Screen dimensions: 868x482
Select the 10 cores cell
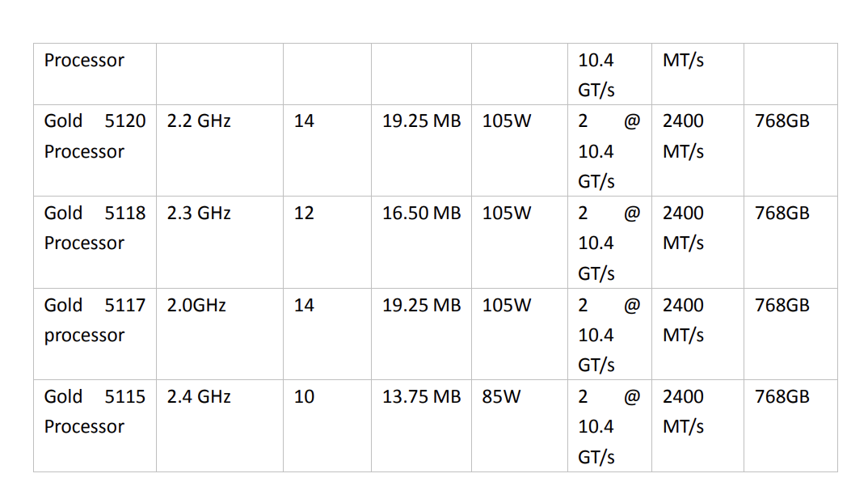click(x=304, y=397)
